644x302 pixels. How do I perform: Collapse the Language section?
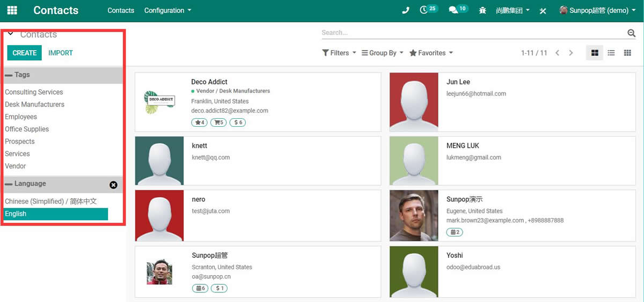[x=9, y=184]
